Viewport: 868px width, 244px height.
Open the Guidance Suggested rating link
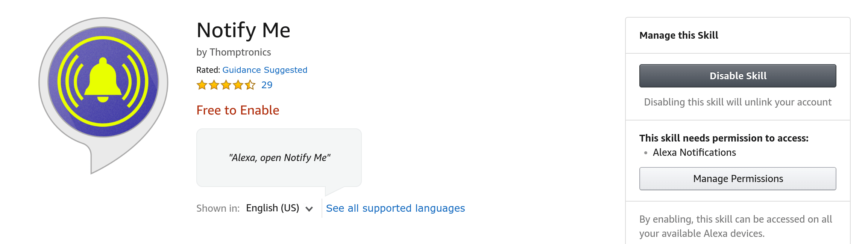[265, 70]
